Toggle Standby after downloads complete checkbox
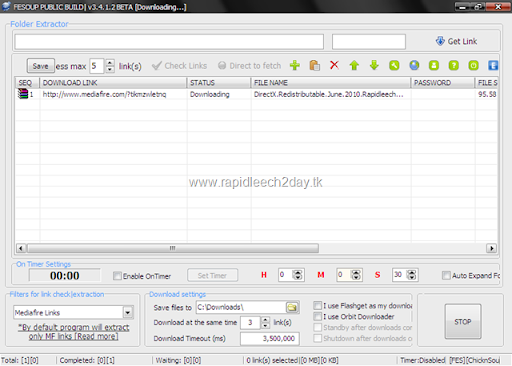The width and height of the screenshot is (512, 366). (x=318, y=327)
